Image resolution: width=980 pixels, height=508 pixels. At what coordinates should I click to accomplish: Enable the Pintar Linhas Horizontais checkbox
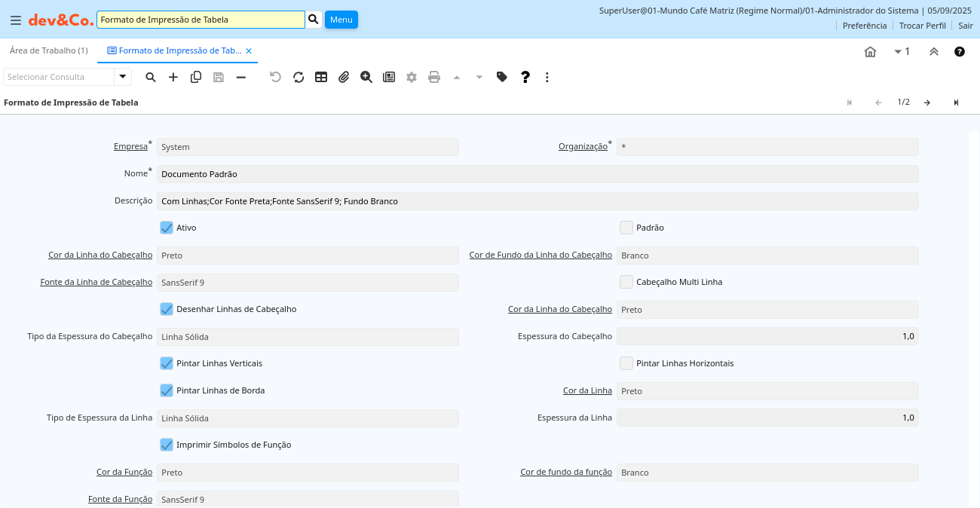pyautogui.click(x=626, y=363)
